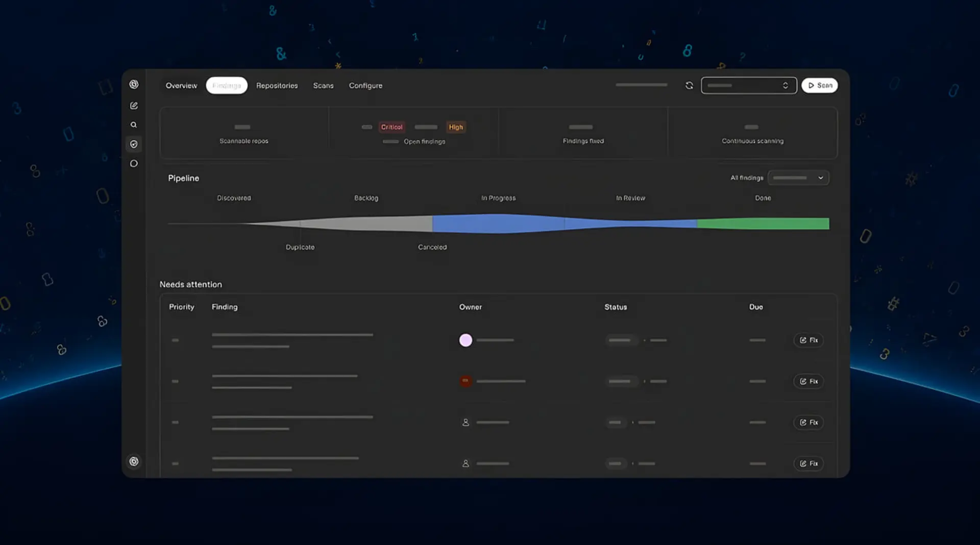The image size is (980, 545).
Task: Click the Backlog stage label
Action: 366,198
